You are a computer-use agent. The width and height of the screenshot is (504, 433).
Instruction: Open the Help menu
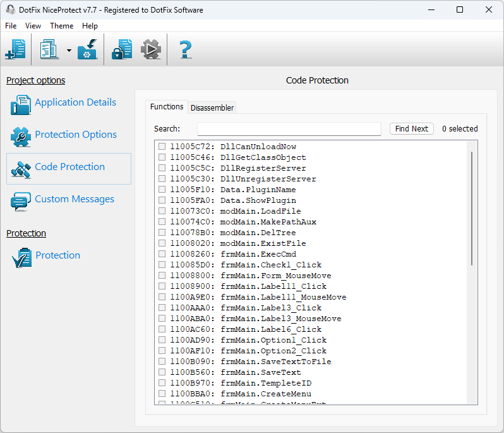(90, 26)
